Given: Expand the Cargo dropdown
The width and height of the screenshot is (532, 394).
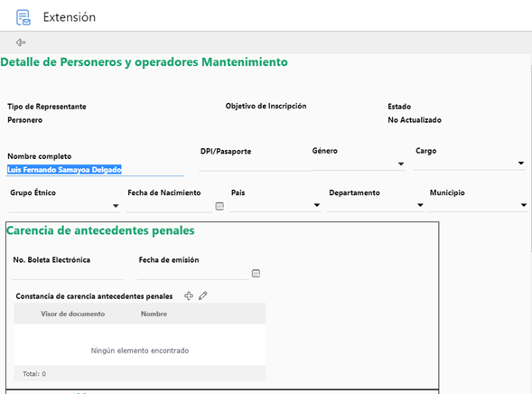Looking at the screenshot, I should [521, 164].
